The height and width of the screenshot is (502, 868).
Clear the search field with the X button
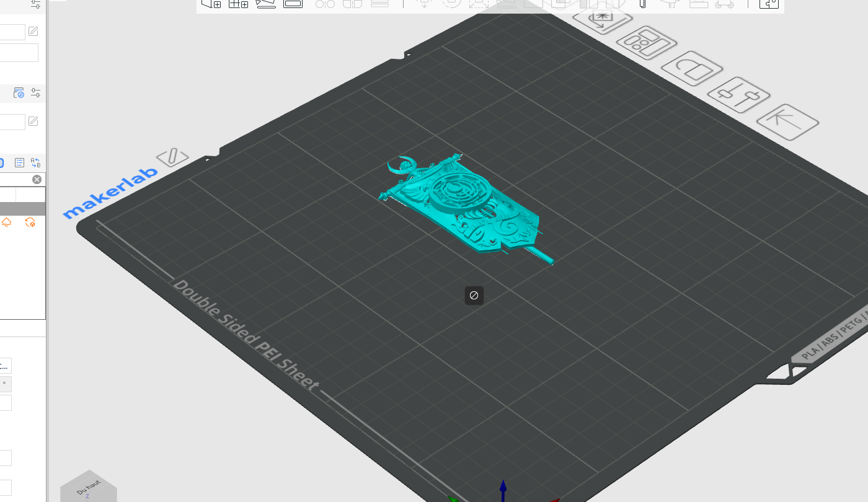tap(37, 179)
